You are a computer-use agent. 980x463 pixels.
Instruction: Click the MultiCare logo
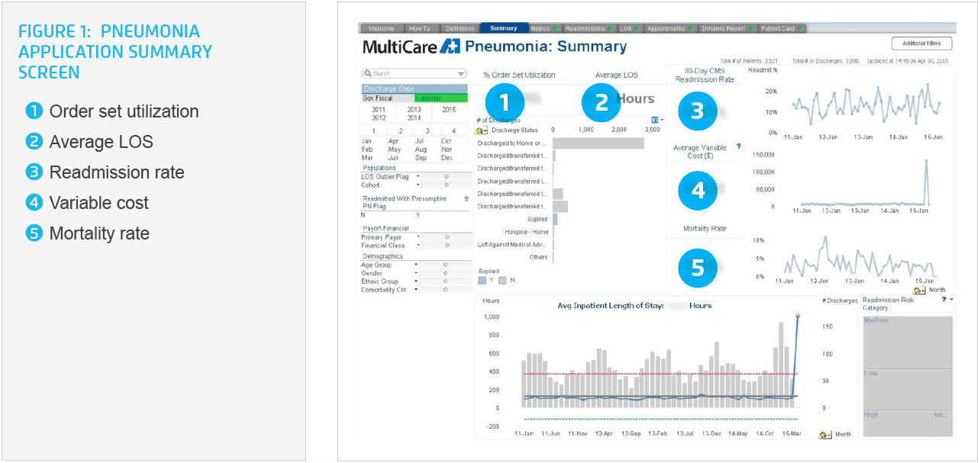(x=400, y=46)
